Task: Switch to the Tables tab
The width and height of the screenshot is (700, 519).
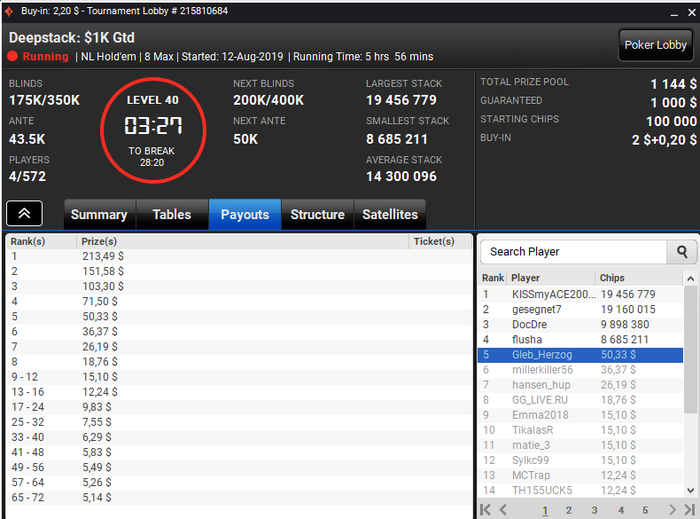Action: 172,215
